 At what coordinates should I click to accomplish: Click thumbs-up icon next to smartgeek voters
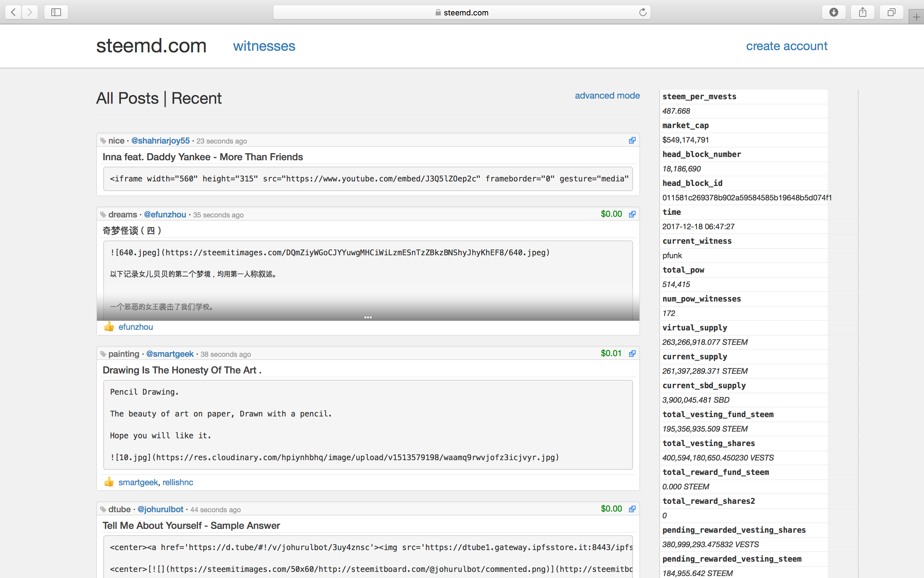click(109, 482)
